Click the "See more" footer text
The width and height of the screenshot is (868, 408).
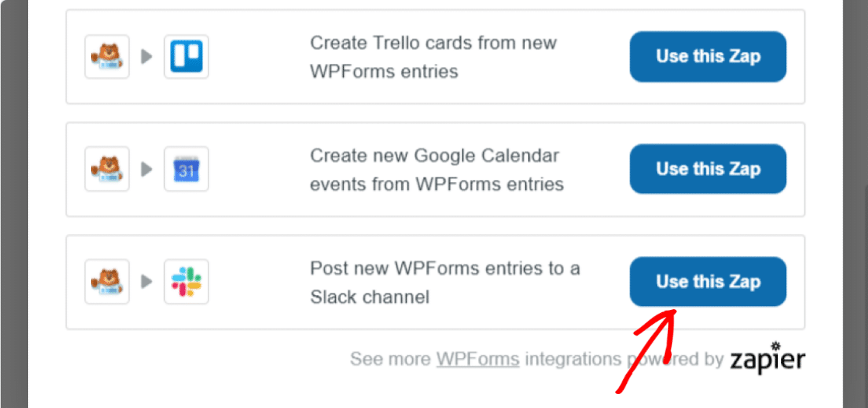(x=390, y=359)
